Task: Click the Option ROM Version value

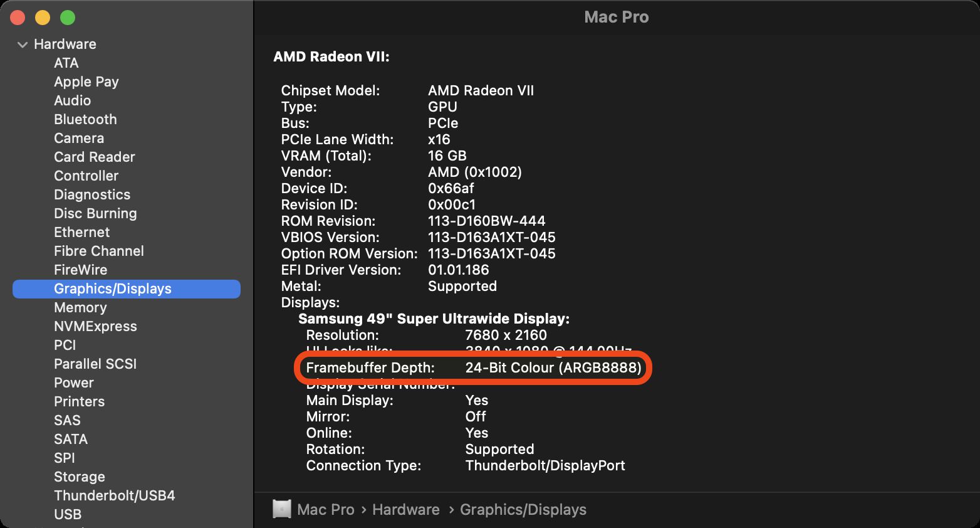Action: pos(491,254)
